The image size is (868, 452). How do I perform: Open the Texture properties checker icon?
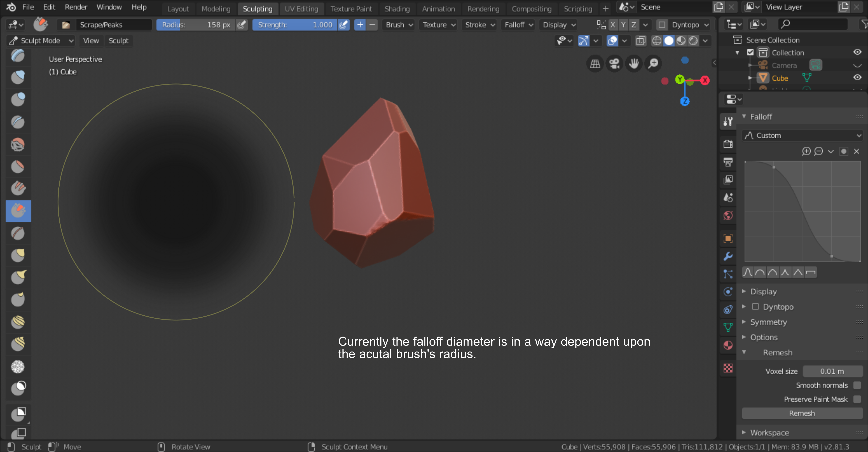pyautogui.click(x=728, y=368)
